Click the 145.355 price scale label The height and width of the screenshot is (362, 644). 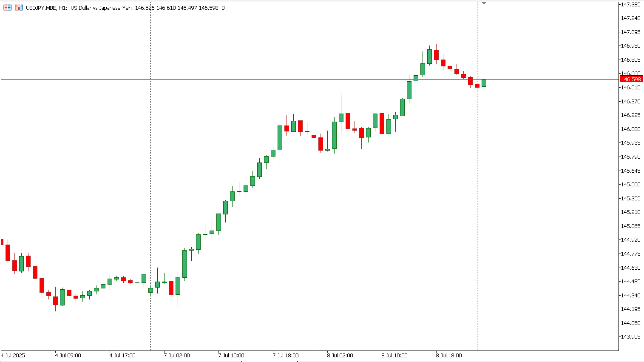point(631,199)
